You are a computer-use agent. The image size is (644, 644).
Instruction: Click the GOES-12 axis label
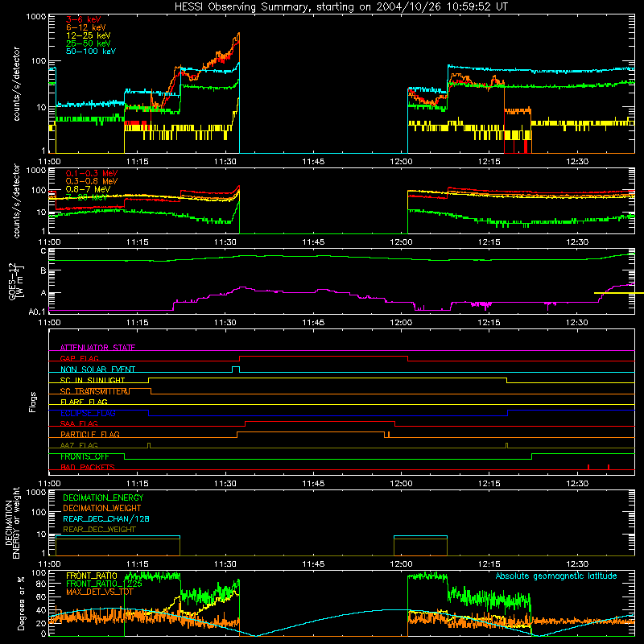coord(15,281)
